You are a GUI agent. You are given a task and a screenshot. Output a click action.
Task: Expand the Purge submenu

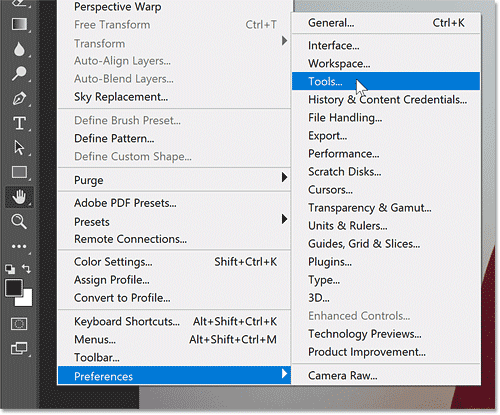click(174, 180)
